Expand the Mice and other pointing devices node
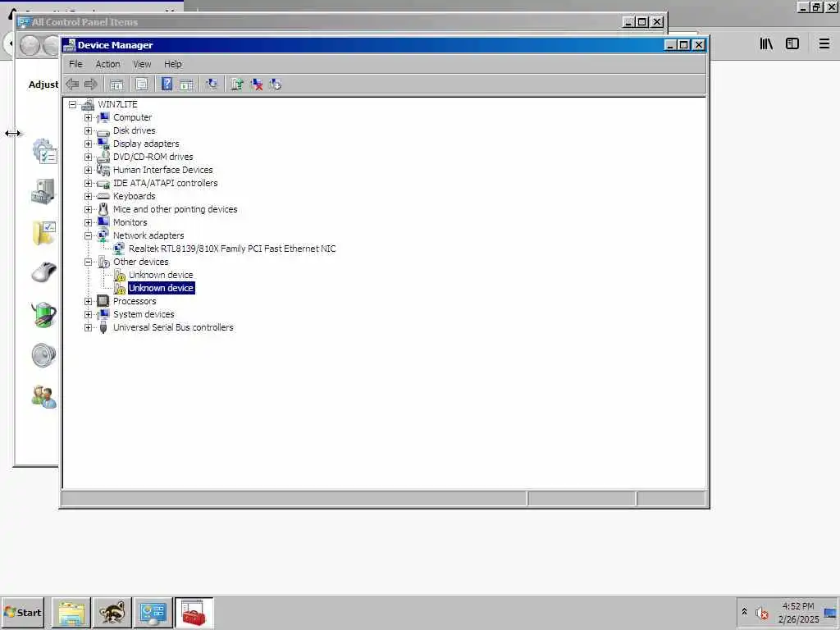Viewport: 840px width, 630px height. pyautogui.click(x=88, y=209)
